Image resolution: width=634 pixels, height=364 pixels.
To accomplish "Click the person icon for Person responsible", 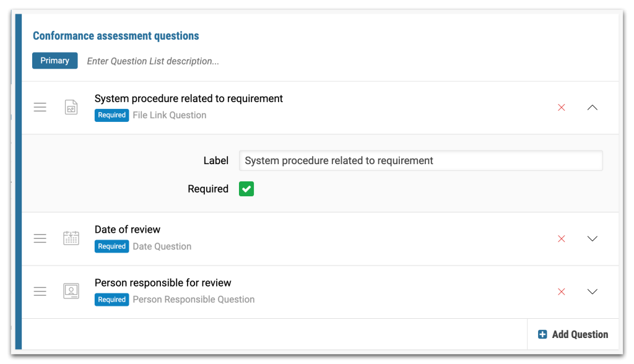I will point(71,291).
